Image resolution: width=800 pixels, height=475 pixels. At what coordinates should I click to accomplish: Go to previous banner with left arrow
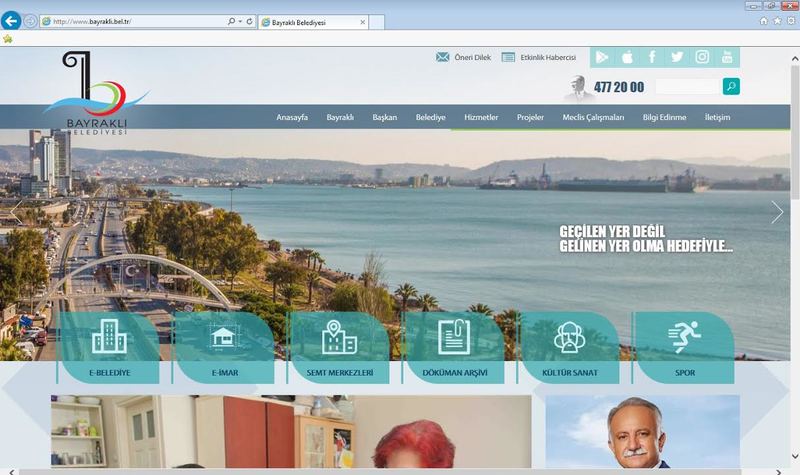[x=15, y=212]
